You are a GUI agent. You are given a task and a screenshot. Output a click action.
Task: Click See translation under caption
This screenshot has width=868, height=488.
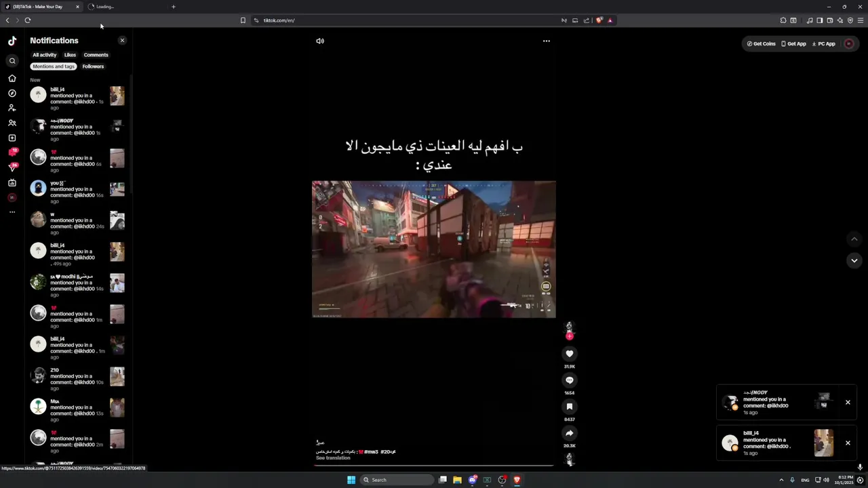[x=333, y=458]
